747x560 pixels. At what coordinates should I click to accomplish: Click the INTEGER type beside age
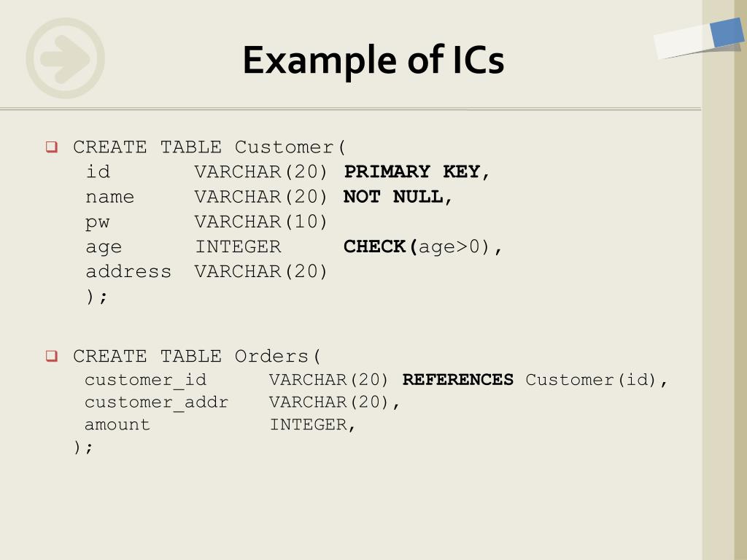(239, 246)
